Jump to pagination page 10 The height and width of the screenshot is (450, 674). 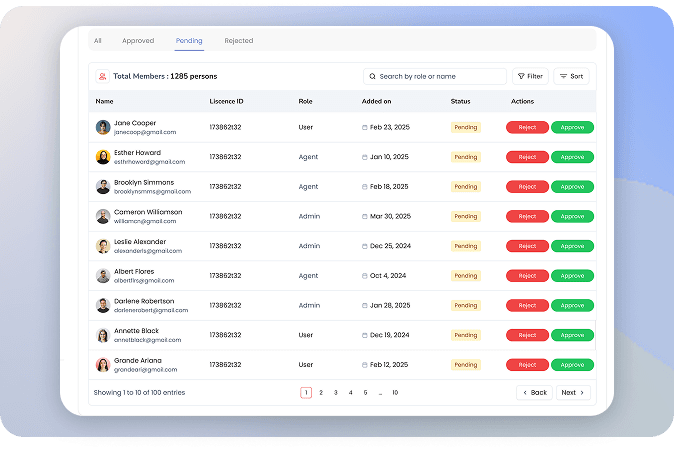pos(395,392)
